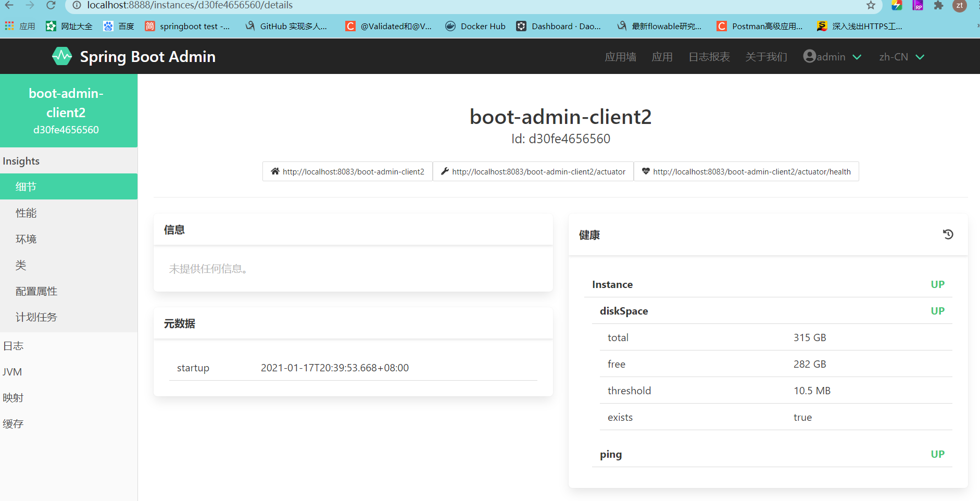Click the 282 GB free value
Screen dimensions: 980x501
(x=810, y=364)
